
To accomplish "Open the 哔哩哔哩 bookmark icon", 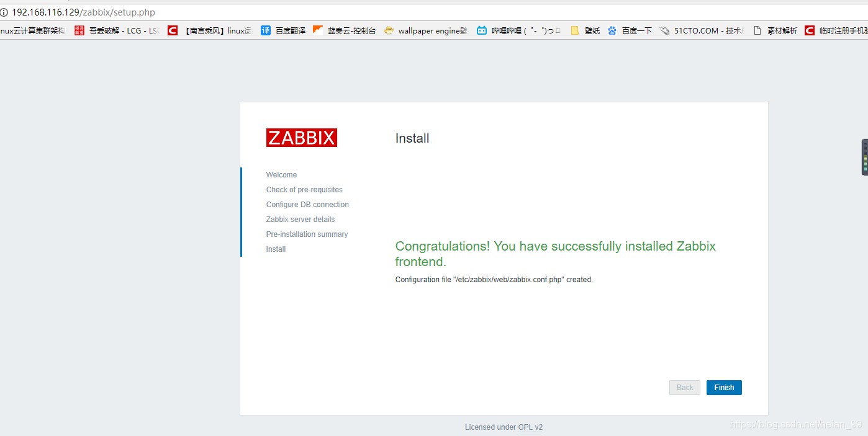I will click(x=482, y=30).
